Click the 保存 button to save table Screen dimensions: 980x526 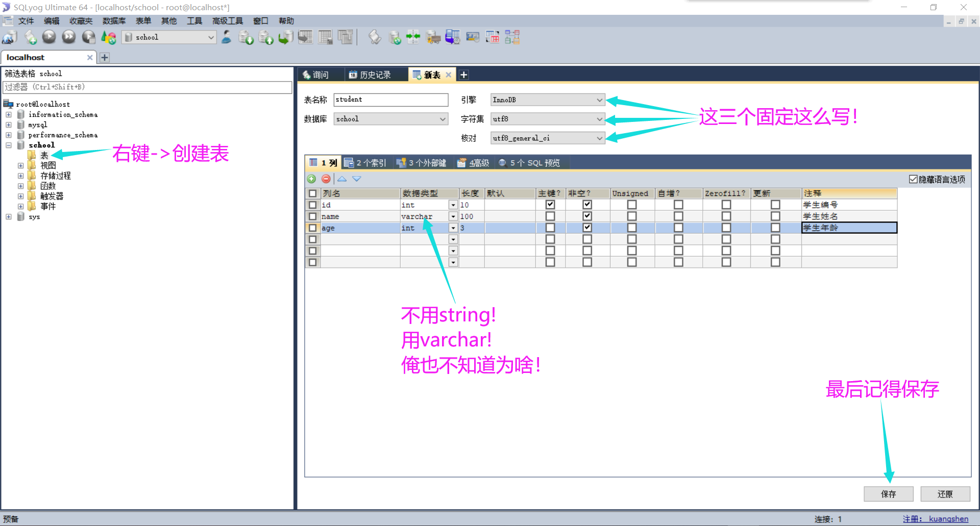[x=888, y=494]
